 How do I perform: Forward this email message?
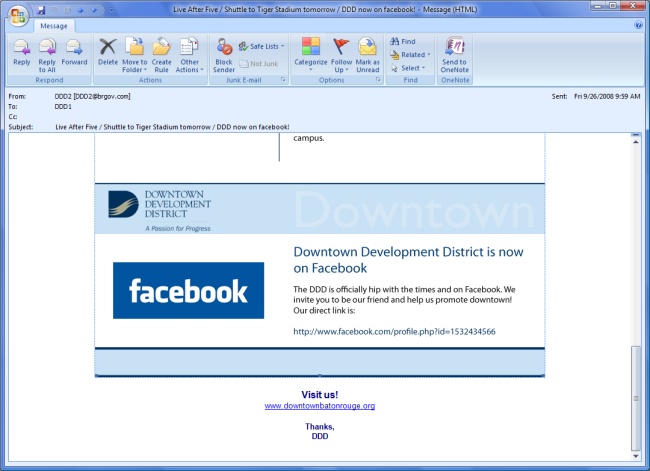point(74,52)
